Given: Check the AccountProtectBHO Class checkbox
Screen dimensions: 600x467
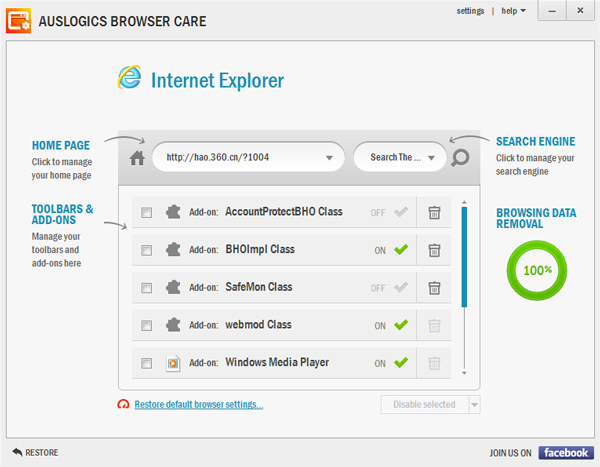Looking at the screenshot, I should pos(146,212).
